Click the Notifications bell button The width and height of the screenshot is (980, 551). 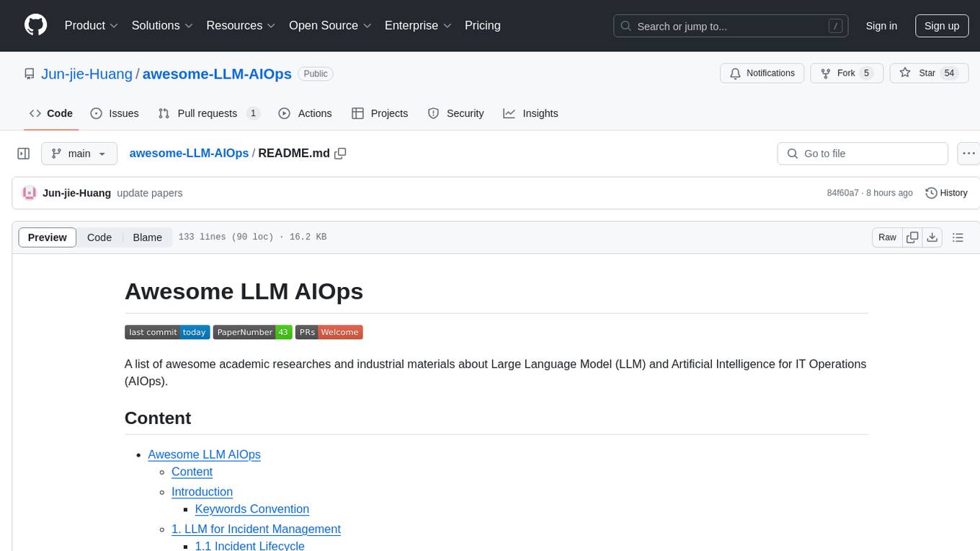pos(762,73)
